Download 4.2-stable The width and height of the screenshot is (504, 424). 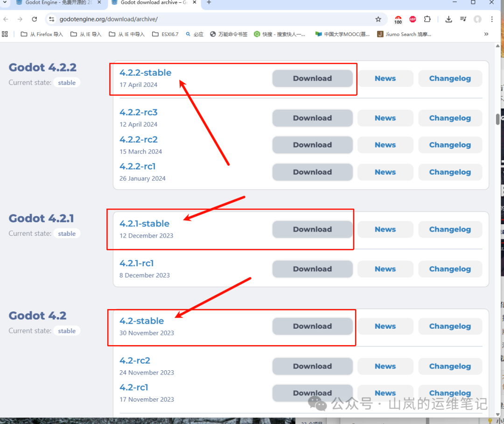(312, 326)
